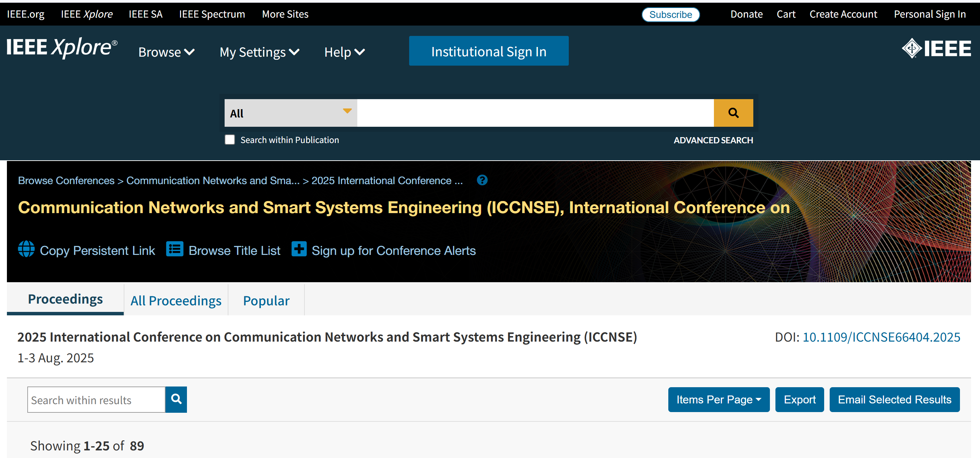Expand the Browse menu

coord(166,52)
